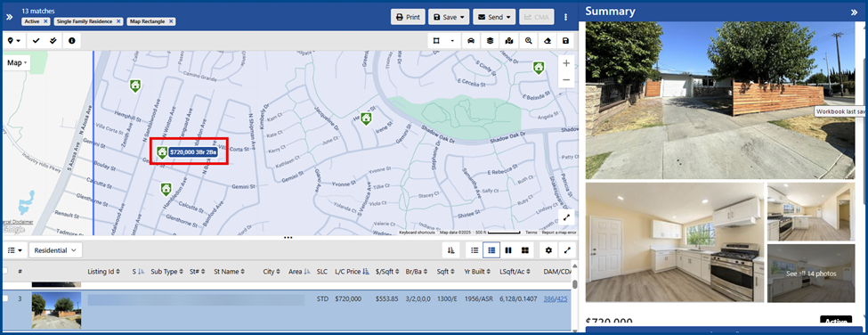868x335 pixels.
Task: Toggle the select-all header checkbox
Action: (5, 272)
